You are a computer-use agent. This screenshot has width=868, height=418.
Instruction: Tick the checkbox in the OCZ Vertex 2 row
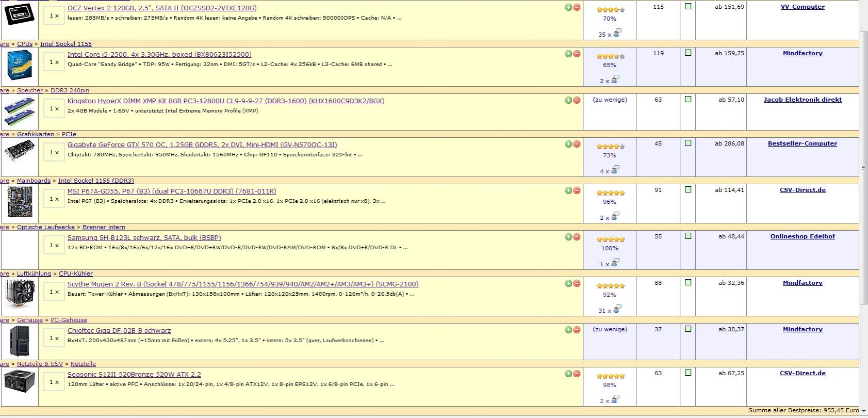[x=687, y=7]
